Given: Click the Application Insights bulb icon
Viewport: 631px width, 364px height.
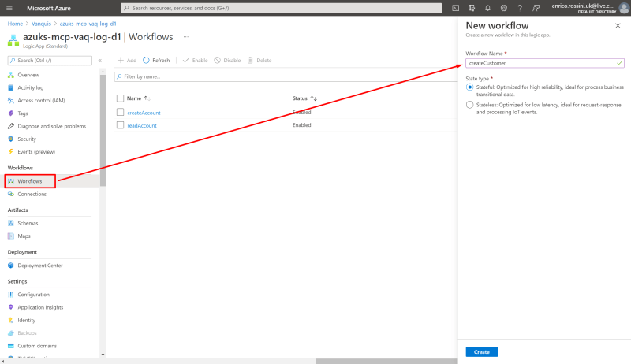Looking at the screenshot, I should (11, 307).
